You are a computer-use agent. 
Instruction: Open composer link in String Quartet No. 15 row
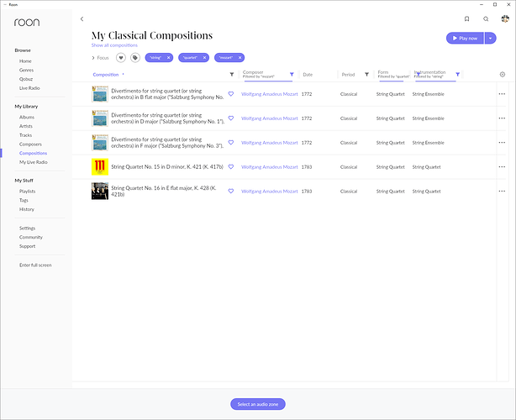click(270, 167)
